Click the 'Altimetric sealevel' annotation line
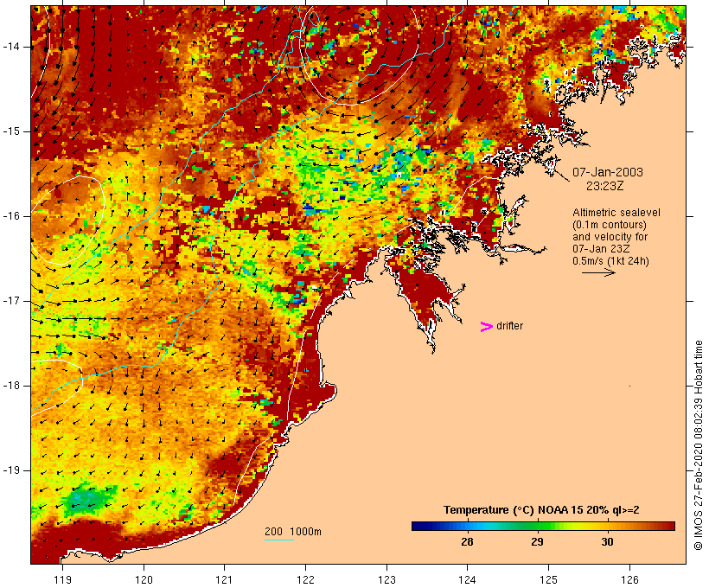 (x=616, y=213)
